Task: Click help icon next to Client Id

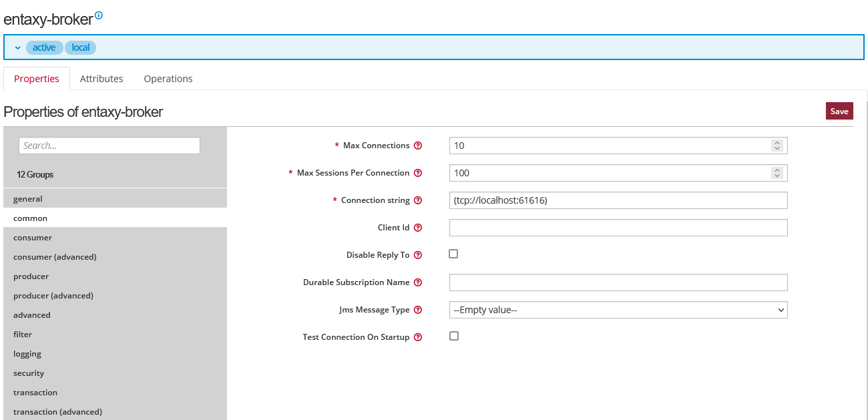Action: [x=418, y=228]
